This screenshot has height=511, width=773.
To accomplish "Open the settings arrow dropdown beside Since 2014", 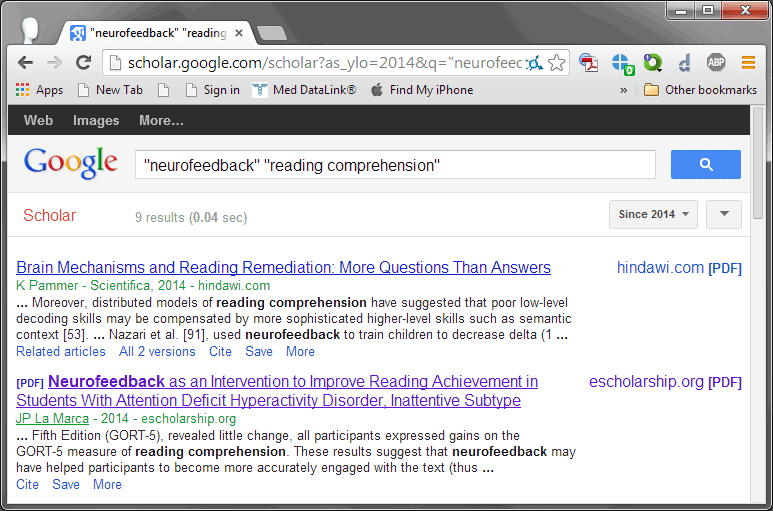I will pos(724,214).
